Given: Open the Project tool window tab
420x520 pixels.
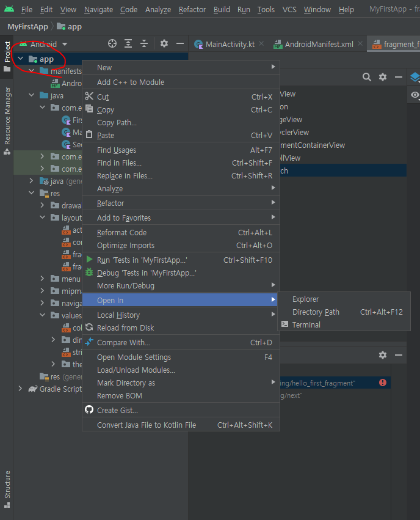Looking at the screenshot, I should [x=7, y=56].
